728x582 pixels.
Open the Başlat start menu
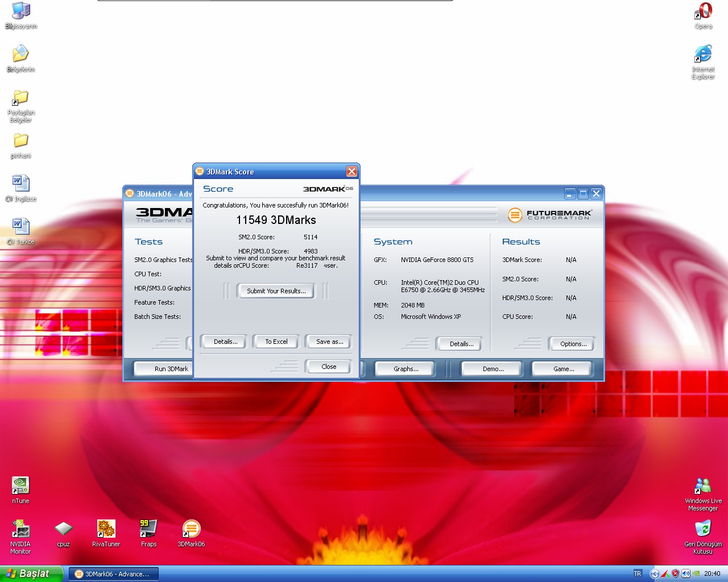click(31, 573)
